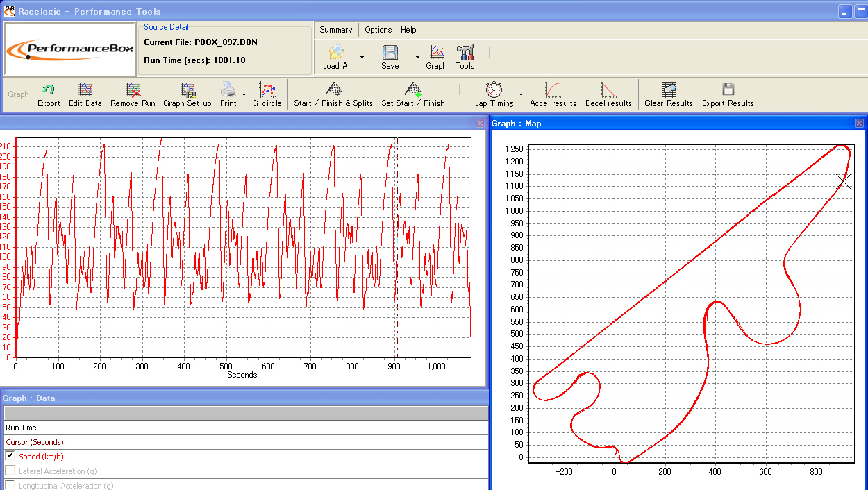868x490 pixels.
Task: Open Edit Data tool
Action: [85, 90]
